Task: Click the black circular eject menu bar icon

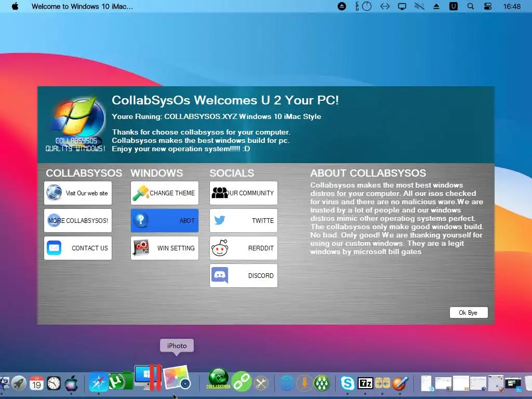Action: click(x=342, y=6)
